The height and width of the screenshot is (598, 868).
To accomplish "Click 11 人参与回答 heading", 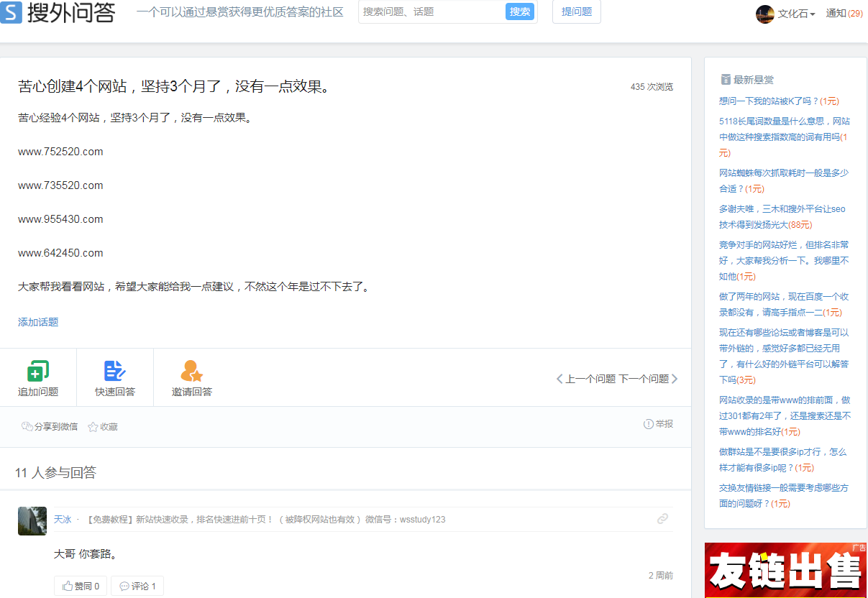I will (x=55, y=472).
